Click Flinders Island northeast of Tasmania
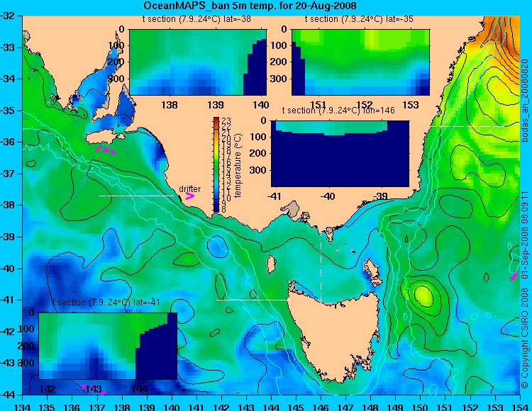This screenshot has height=411, width=532. click(373, 272)
